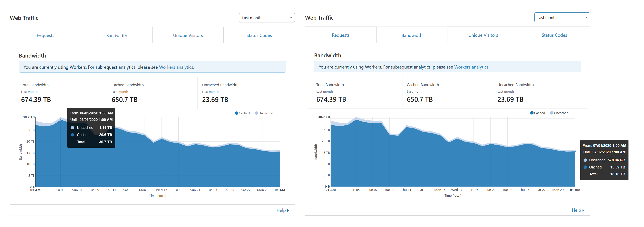The width and height of the screenshot is (644, 227).
Task: Expand Help at bottom of left panel
Action: click(283, 210)
